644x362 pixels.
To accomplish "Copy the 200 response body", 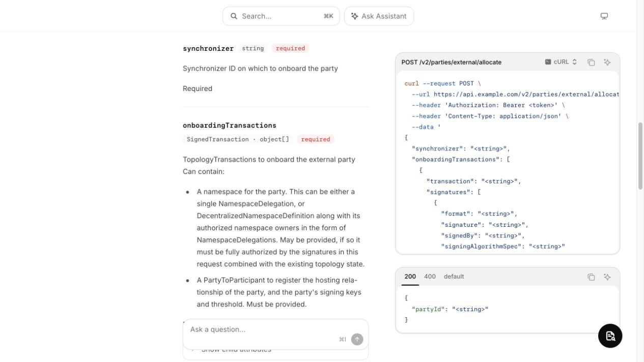I will (x=591, y=277).
